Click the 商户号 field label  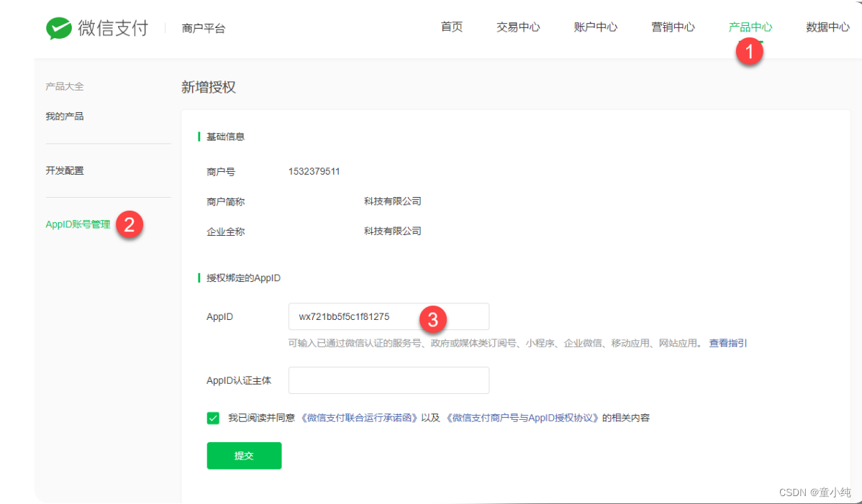221,172
